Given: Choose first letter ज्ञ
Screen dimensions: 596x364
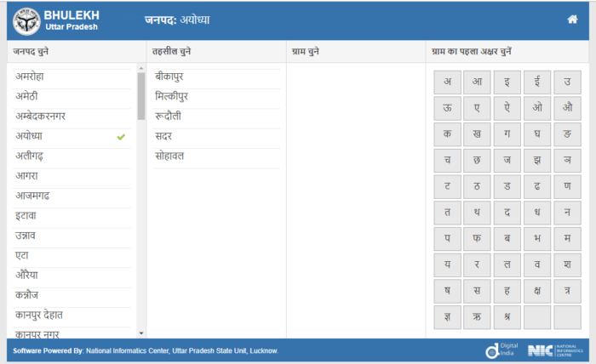Looking at the screenshot, I should (447, 318).
